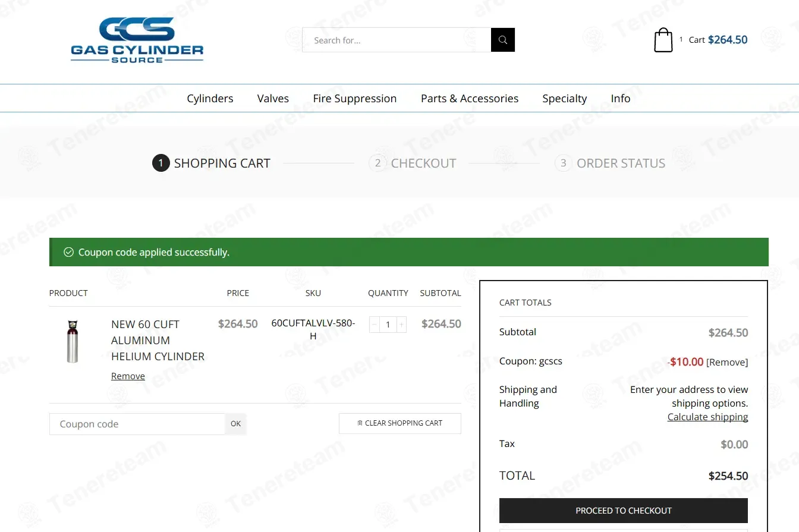Click Proceed to Checkout button

coord(624,511)
